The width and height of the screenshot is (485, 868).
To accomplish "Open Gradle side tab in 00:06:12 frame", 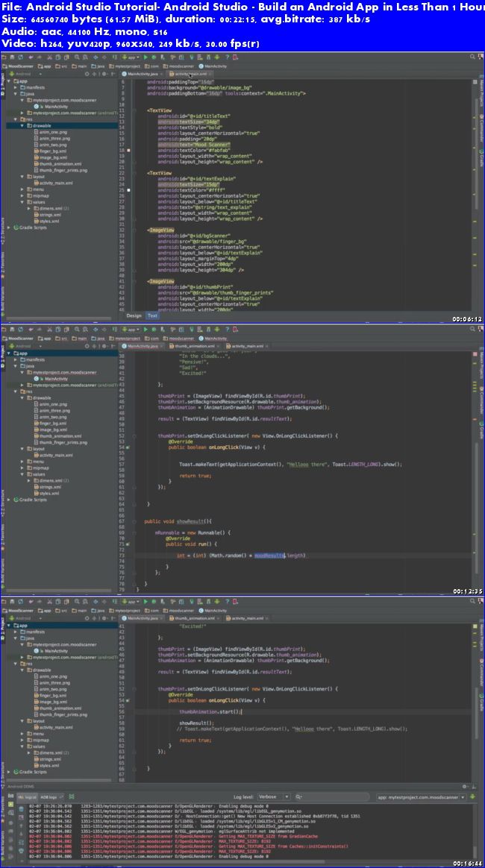I will pos(481,160).
